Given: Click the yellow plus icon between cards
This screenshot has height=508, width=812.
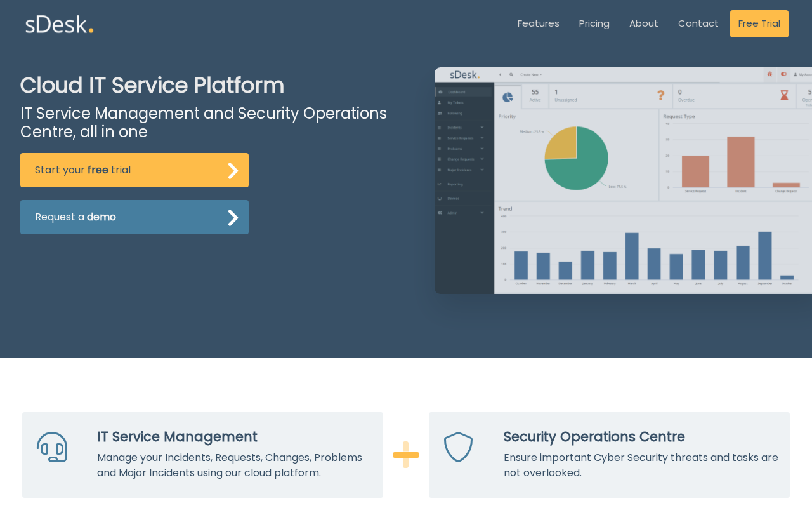Looking at the screenshot, I should coord(406,455).
